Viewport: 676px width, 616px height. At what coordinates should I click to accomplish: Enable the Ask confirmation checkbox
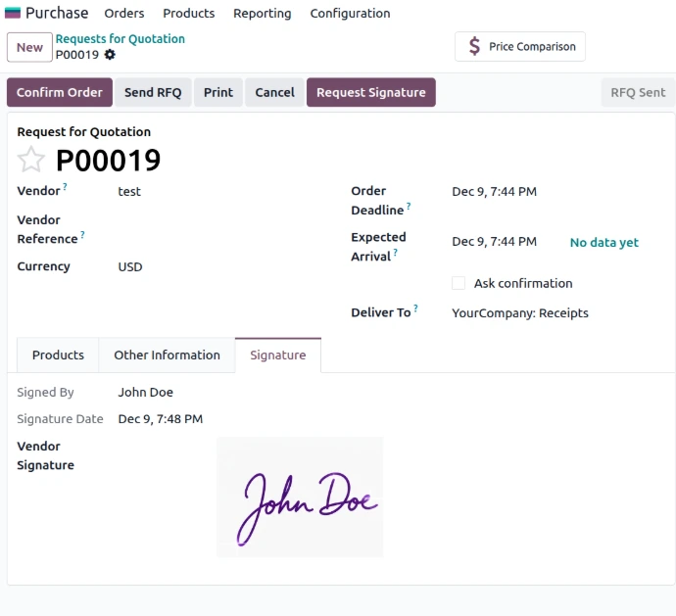(x=459, y=283)
